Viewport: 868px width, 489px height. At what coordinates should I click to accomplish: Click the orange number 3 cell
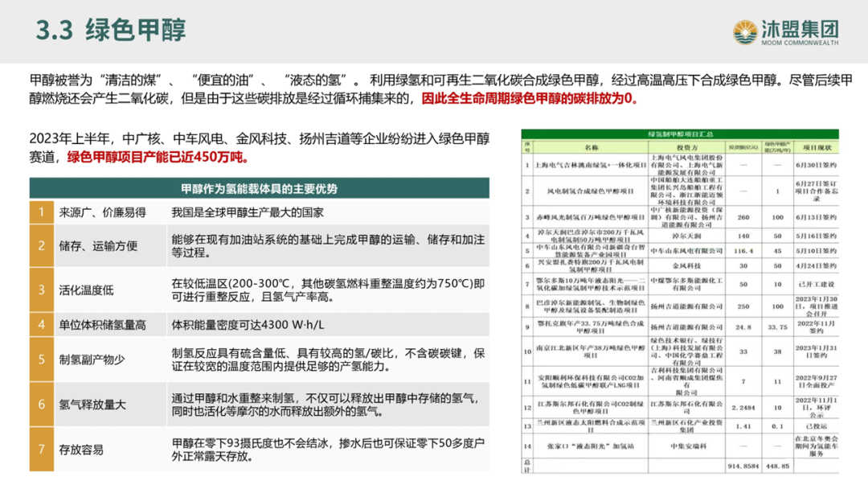(x=42, y=290)
